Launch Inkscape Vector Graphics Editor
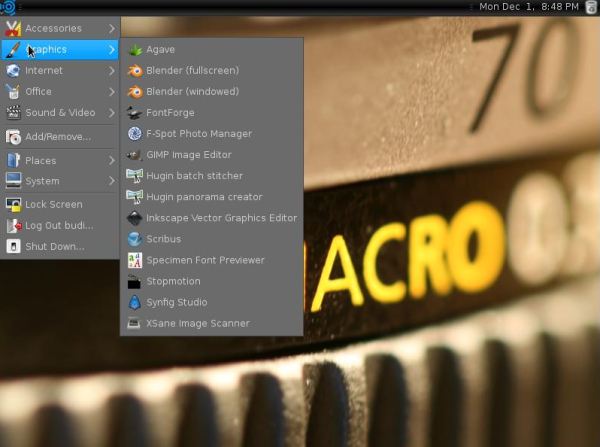Screen dimensions: 600x447 coord(212,218)
